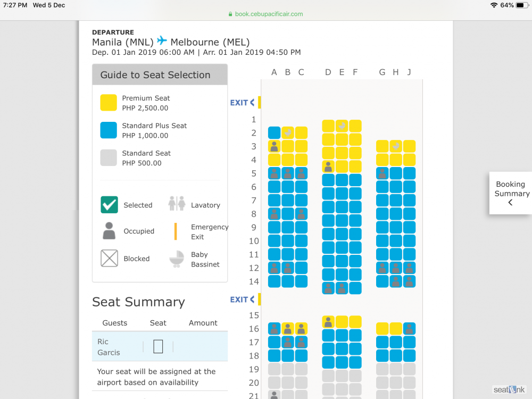This screenshot has height=399, width=532.
Task: Click the green Selected checkmark in legend
Action: [x=109, y=205]
